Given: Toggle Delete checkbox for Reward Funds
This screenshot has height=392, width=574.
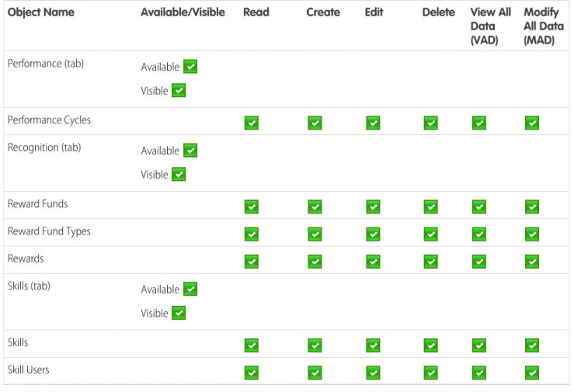Looking at the screenshot, I should pos(431,206).
